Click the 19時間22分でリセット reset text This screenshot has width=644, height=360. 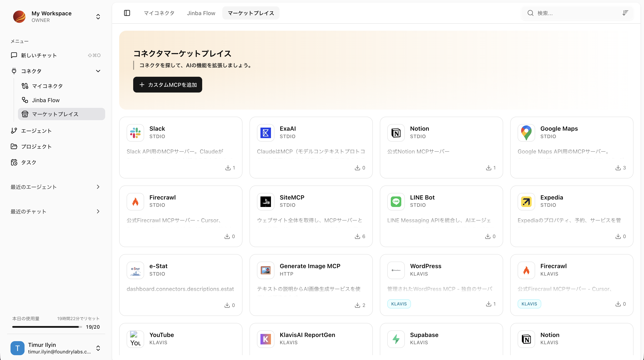[x=78, y=319]
